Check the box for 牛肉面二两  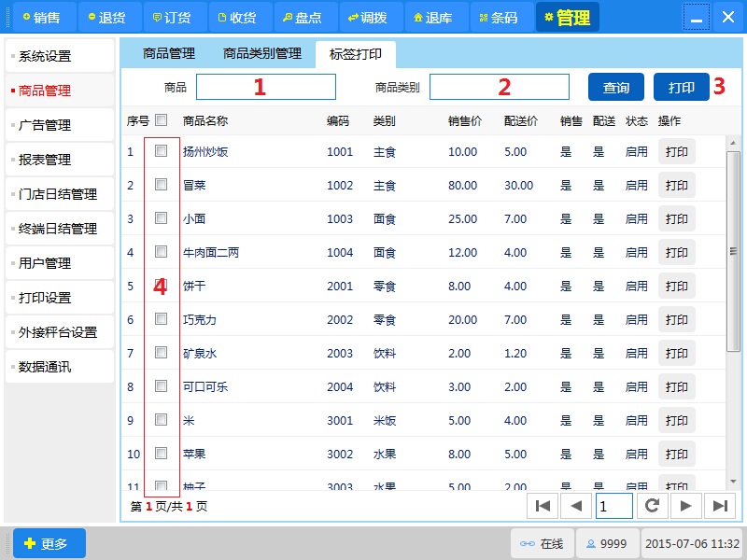(x=161, y=251)
